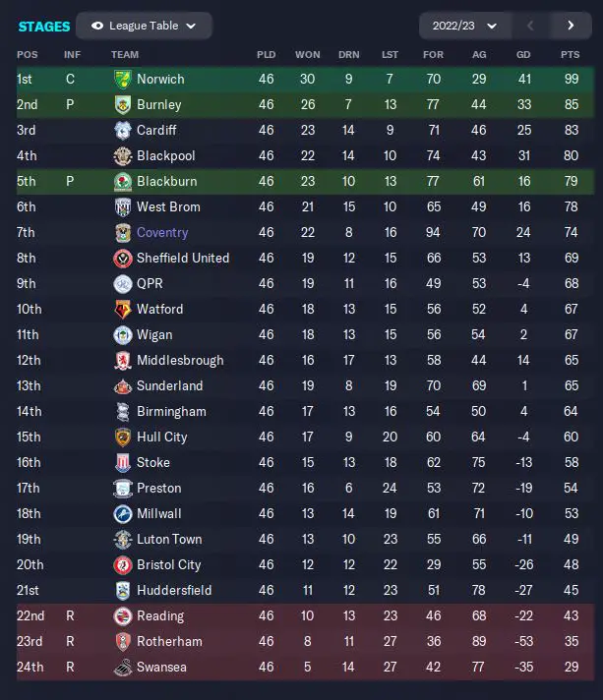Screen dimensions: 603x700
Task: Open the League Table view dropdown
Action: 144,26
